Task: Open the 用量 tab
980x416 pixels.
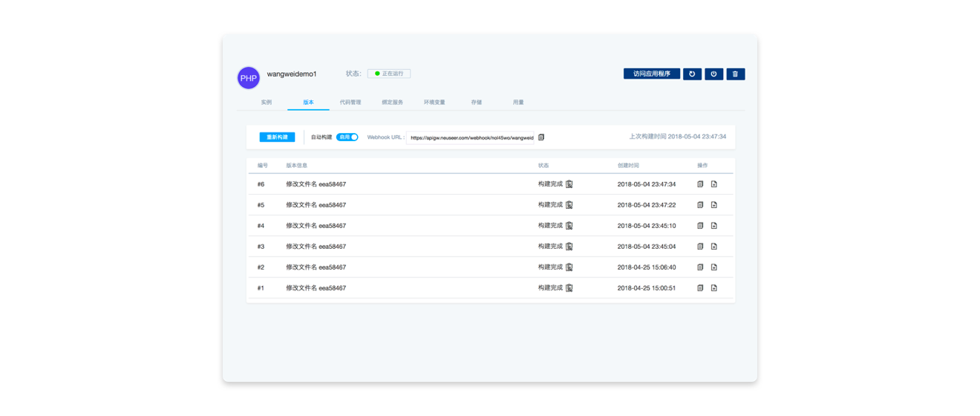Action: tap(518, 102)
